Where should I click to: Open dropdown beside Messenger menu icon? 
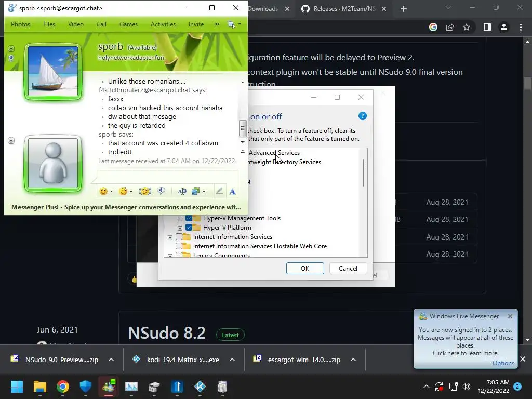[240, 24]
